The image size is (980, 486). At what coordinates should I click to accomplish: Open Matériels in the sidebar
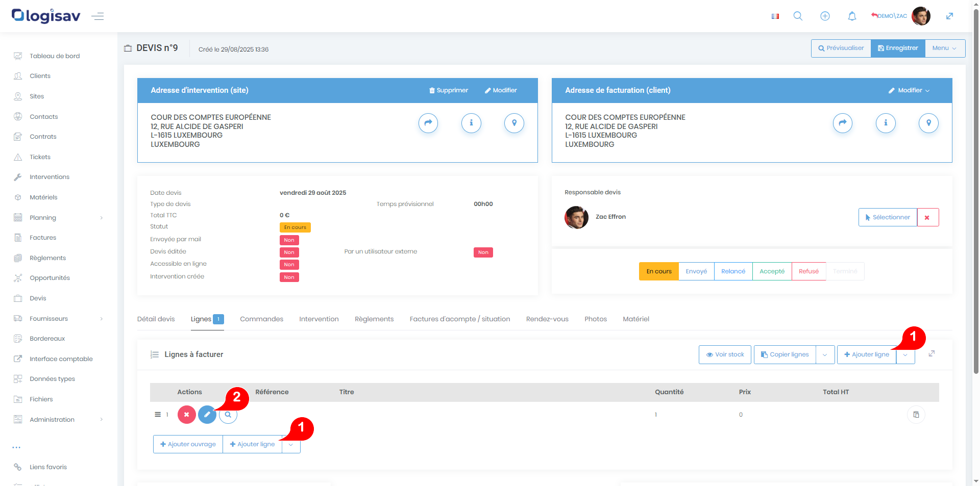click(x=43, y=197)
